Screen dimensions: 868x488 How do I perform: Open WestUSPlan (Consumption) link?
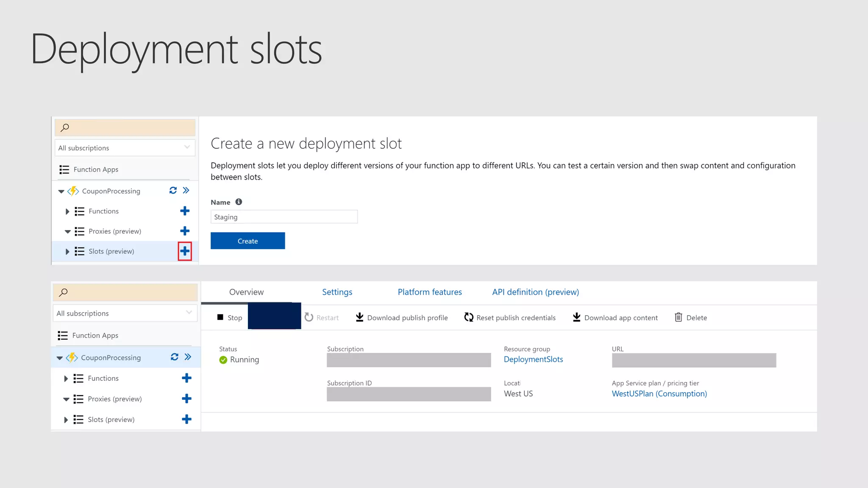659,394
